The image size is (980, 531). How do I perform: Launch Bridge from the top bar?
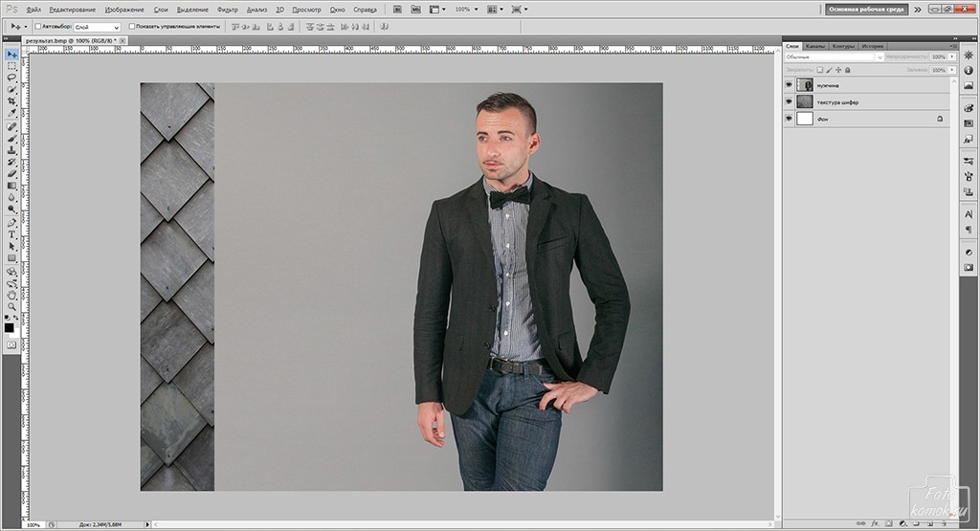pyautogui.click(x=399, y=9)
